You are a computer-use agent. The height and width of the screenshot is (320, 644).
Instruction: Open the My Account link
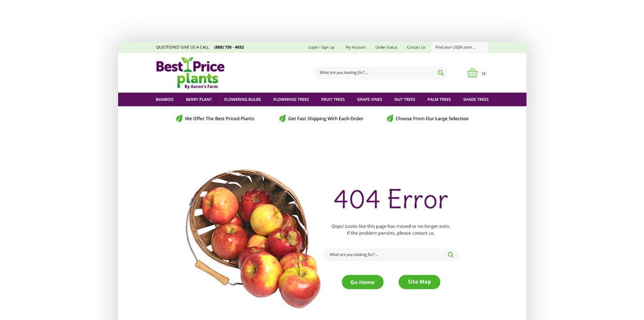pyautogui.click(x=355, y=47)
